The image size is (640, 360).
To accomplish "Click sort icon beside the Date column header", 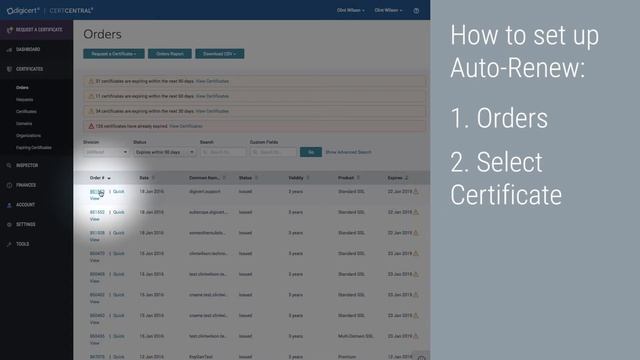I will point(153,178).
